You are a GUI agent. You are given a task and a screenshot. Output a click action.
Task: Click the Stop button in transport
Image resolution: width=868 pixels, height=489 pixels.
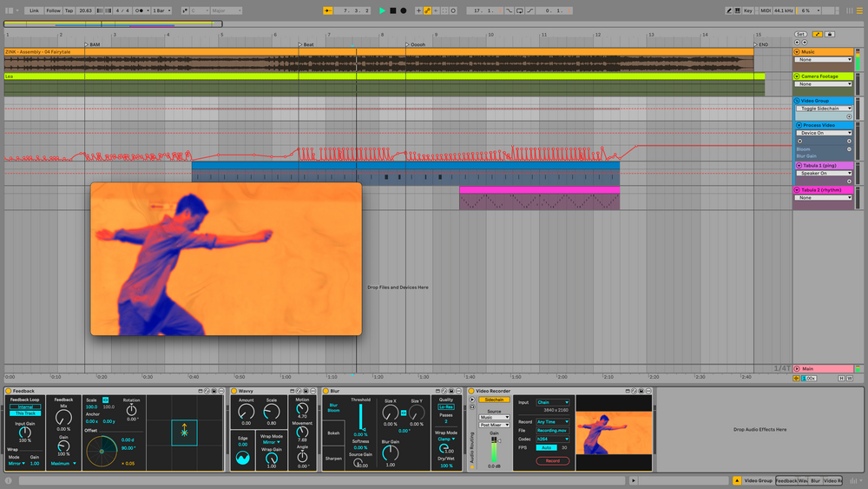pos(392,10)
